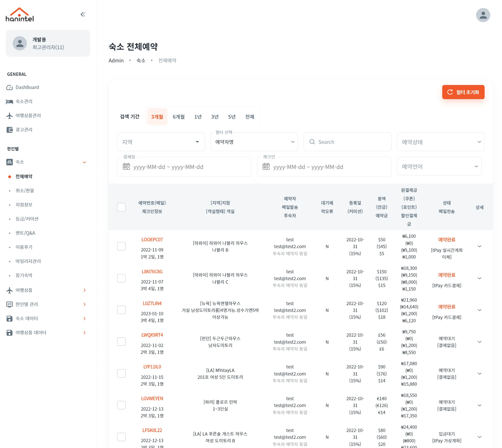Click the Search input field

coord(347,142)
